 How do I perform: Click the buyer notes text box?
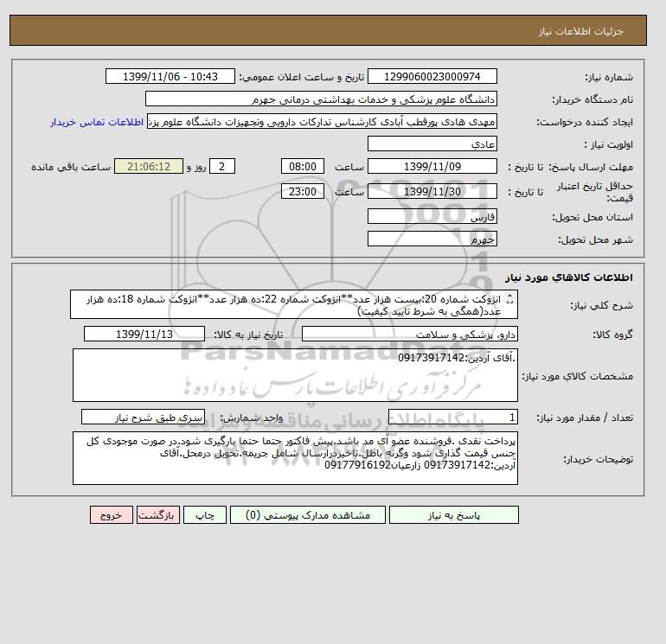pyautogui.click(x=295, y=458)
